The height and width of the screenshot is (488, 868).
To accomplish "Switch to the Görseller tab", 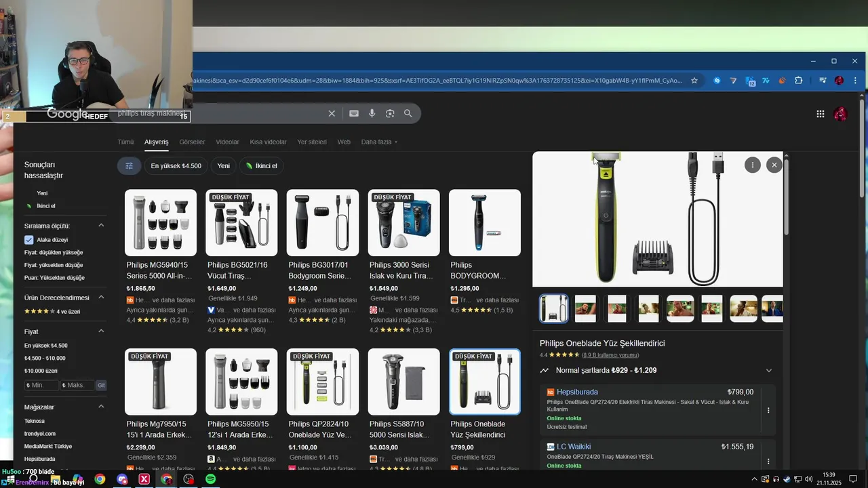I will point(192,142).
